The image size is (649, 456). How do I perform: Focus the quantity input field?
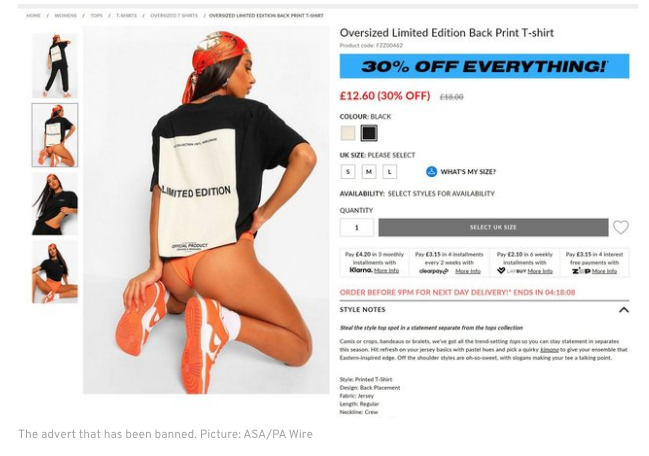[x=357, y=227]
